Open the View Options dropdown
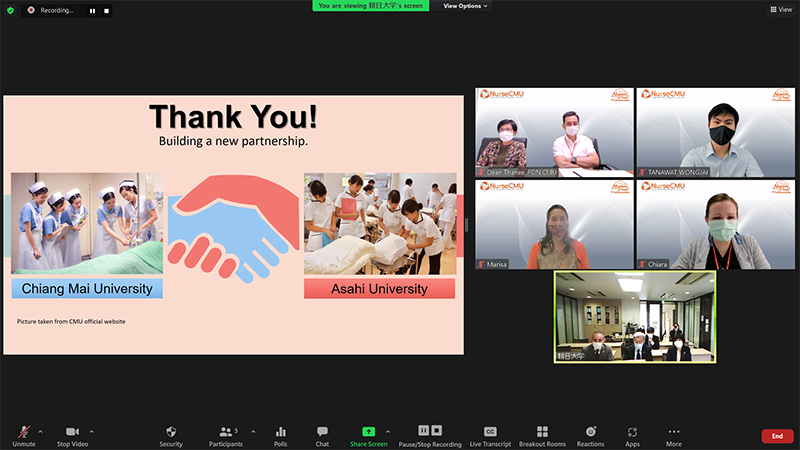This screenshot has width=800, height=450. [465, 6]
